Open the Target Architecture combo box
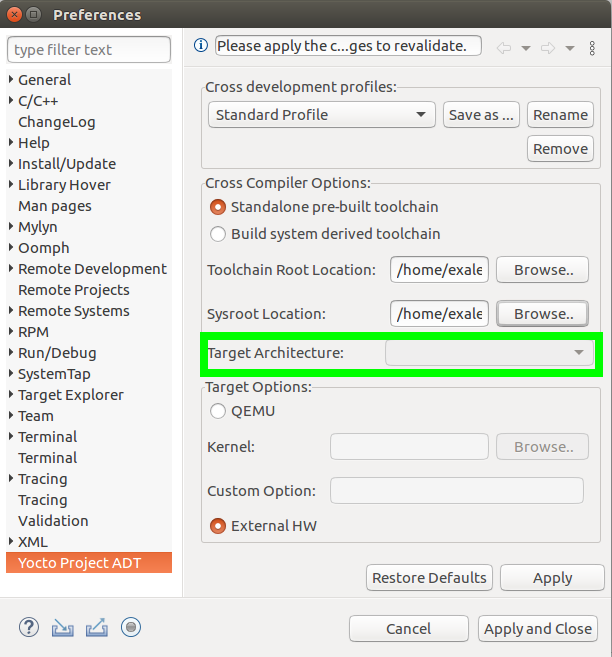Screen dimensions: 612x657 489,353
